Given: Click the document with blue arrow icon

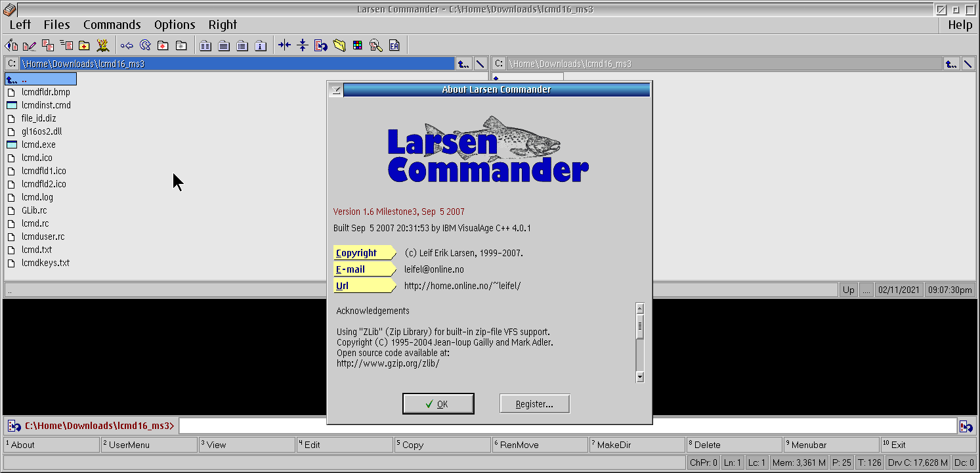Looking at the screenshot, I should pos(321,45).
